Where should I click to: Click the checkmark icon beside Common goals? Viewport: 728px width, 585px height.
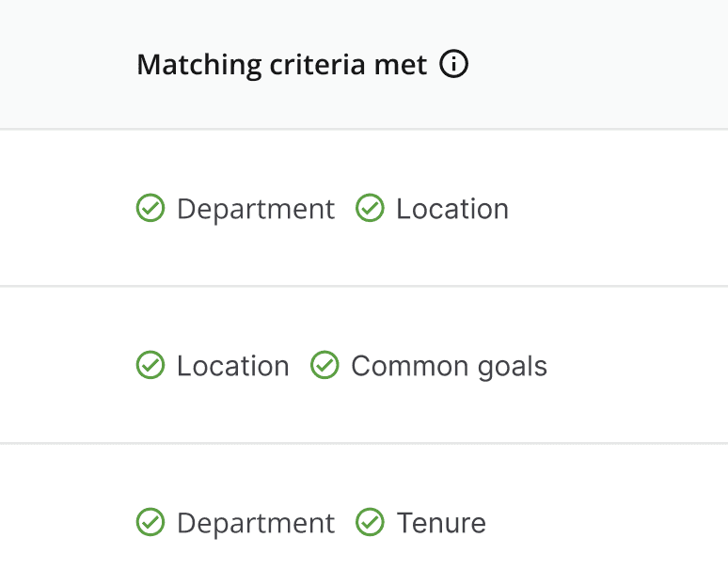[x=324, y=366]
